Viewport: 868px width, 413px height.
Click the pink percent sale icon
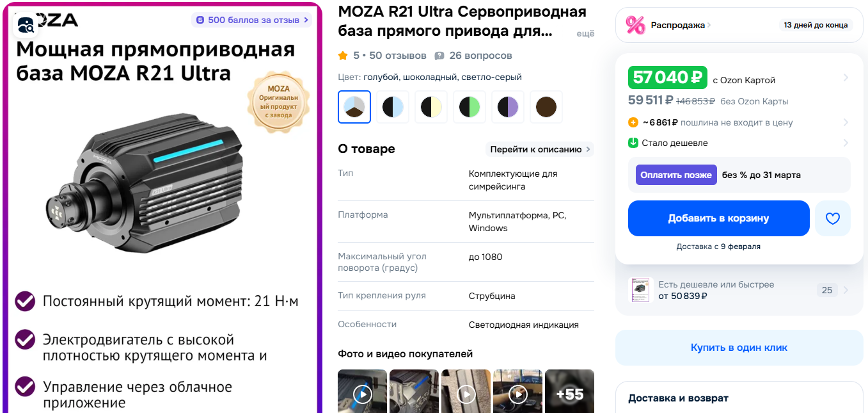coord(635,25)
